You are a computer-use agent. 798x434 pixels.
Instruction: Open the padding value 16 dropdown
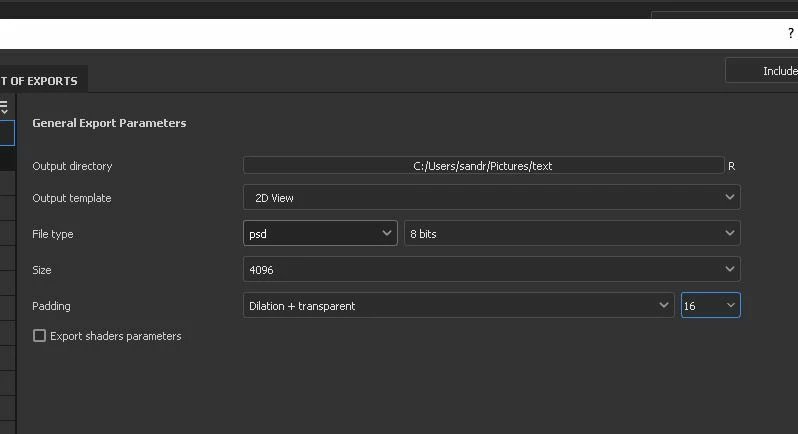(x=710, y=305)
